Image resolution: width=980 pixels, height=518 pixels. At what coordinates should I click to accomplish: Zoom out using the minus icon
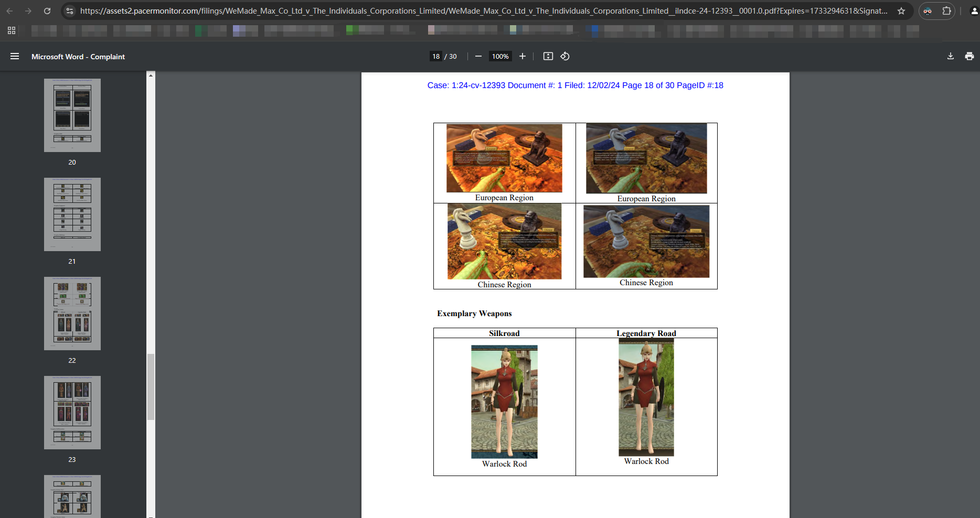[x=478, y=56]
